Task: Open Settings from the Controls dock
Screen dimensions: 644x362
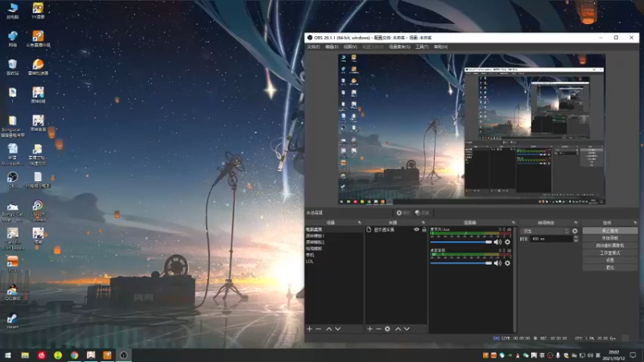Action: (610, 260)
